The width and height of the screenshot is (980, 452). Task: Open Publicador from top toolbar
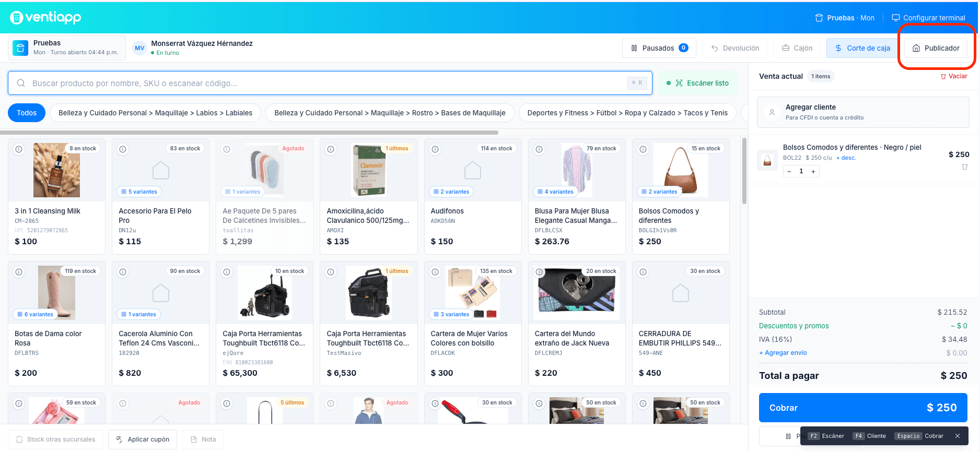point(936,48)
